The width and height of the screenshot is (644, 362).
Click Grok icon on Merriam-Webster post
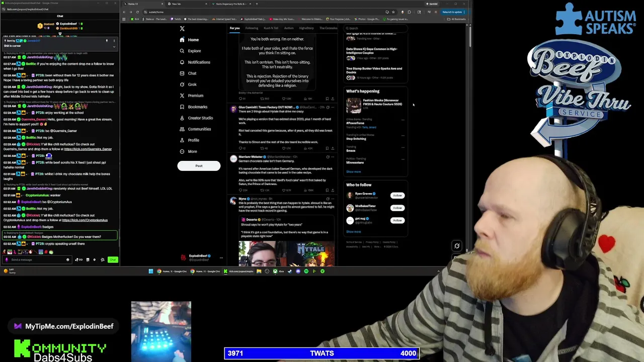328,157
